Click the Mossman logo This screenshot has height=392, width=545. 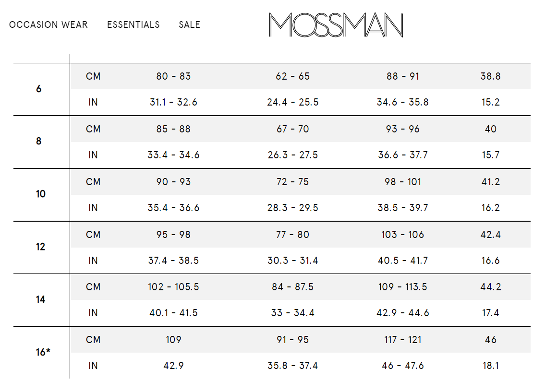point(336,25)
